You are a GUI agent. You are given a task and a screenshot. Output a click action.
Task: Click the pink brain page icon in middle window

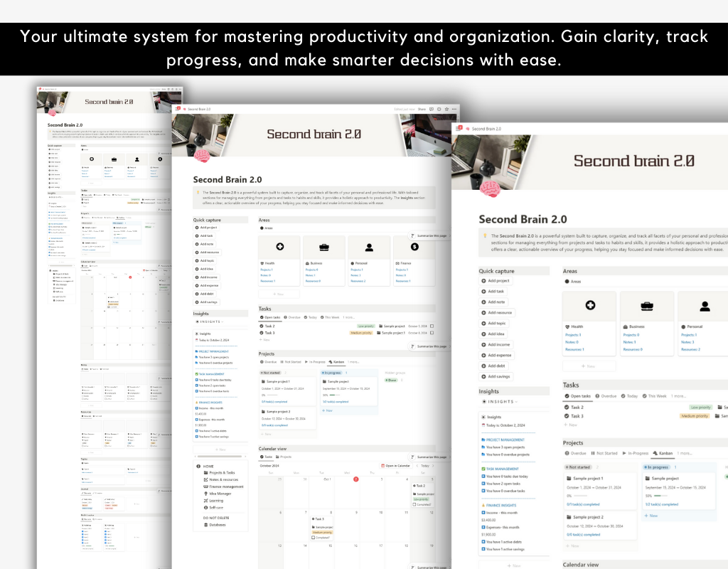202,156
